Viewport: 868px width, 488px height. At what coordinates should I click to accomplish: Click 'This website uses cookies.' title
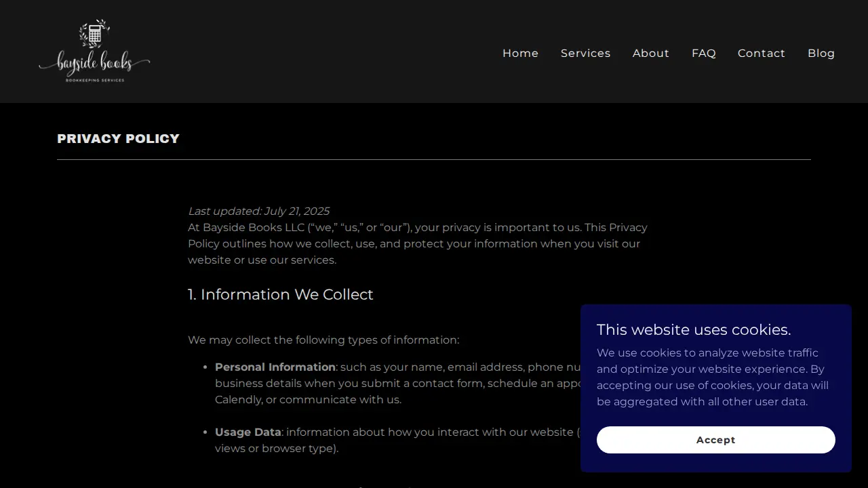point(694,330)
